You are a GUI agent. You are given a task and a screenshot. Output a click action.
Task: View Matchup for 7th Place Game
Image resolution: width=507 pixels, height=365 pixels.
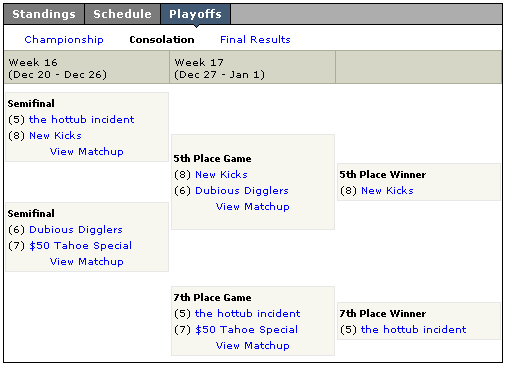(253, 345)
